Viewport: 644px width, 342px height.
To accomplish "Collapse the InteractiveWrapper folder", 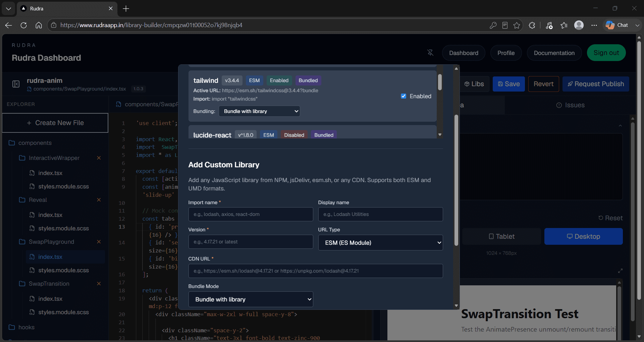I will point(49,158).
